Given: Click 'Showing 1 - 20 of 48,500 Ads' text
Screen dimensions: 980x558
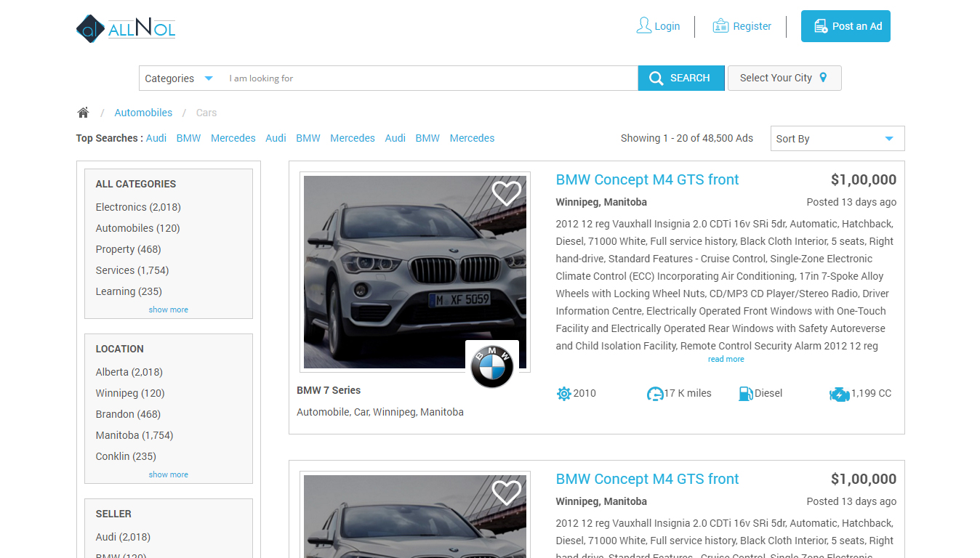Looking at the screenshot, I should click(x=687, y=138).
